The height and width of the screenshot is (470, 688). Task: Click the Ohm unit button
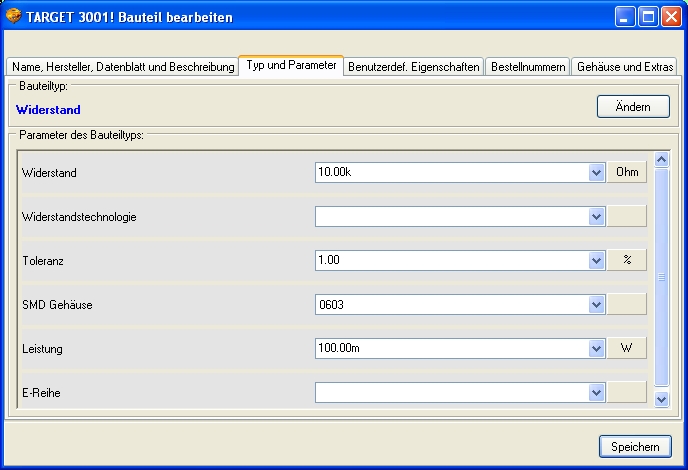click(627, 172)
